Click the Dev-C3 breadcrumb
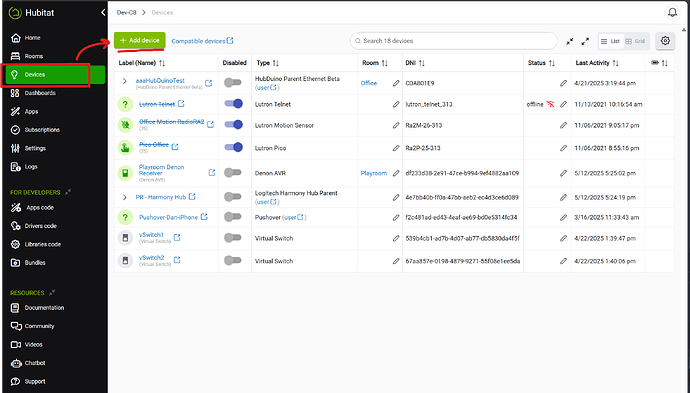690x393 pixels. (126, 13)
